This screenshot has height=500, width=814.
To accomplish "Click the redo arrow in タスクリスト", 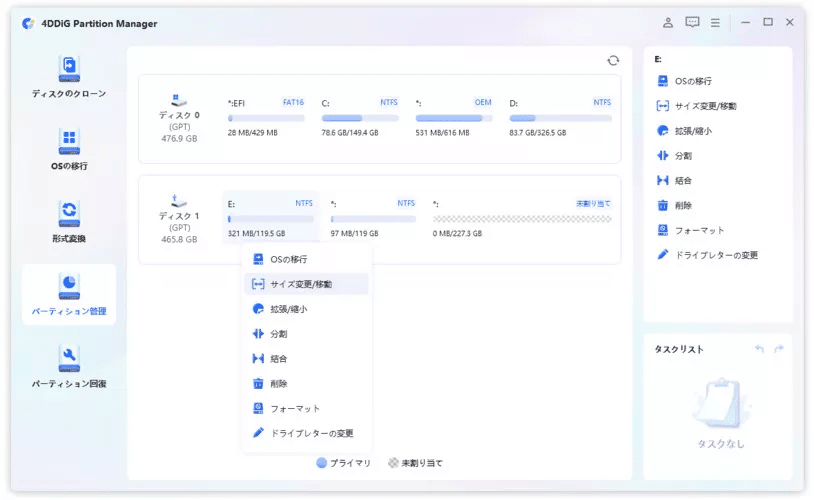I will tap(779, 349).
